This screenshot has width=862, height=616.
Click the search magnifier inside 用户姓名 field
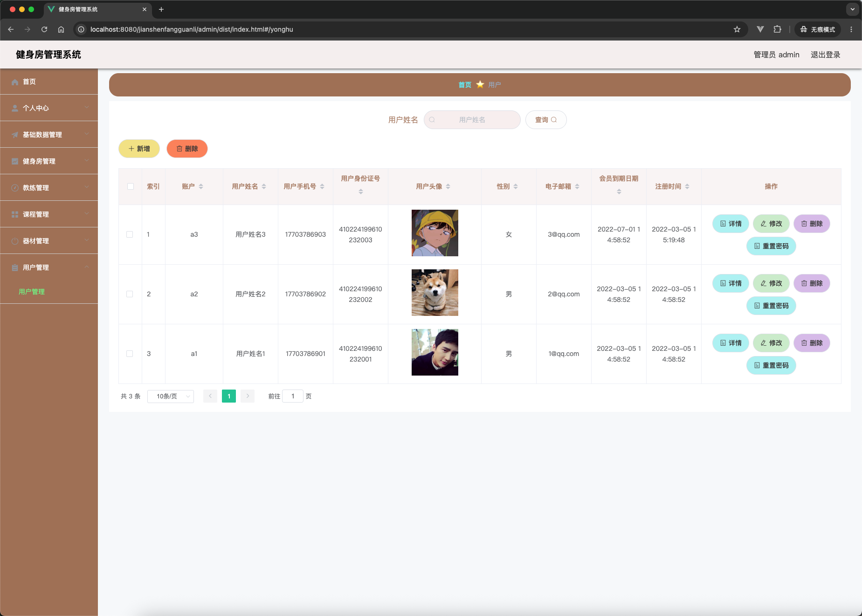pos(432,120)
